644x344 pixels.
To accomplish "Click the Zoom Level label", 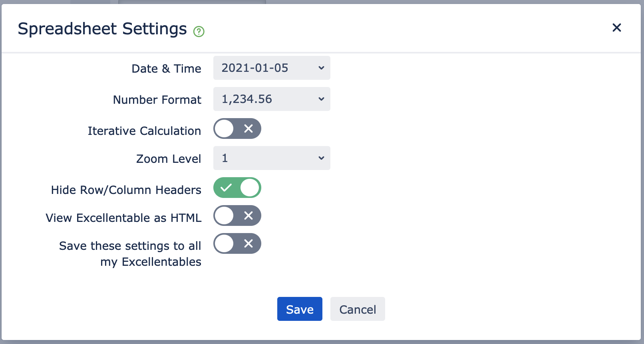I will coord(169,159).
